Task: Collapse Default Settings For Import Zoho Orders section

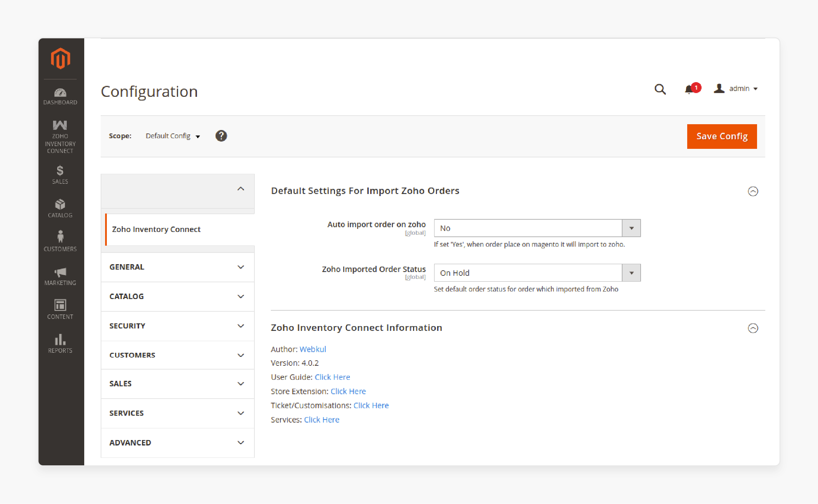Action: [x=753, y=191]
